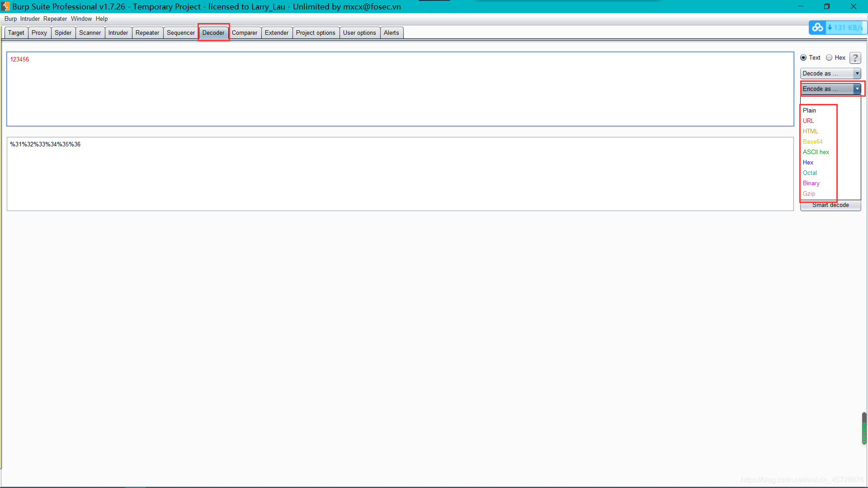Select Gzip encoding option

809,193
